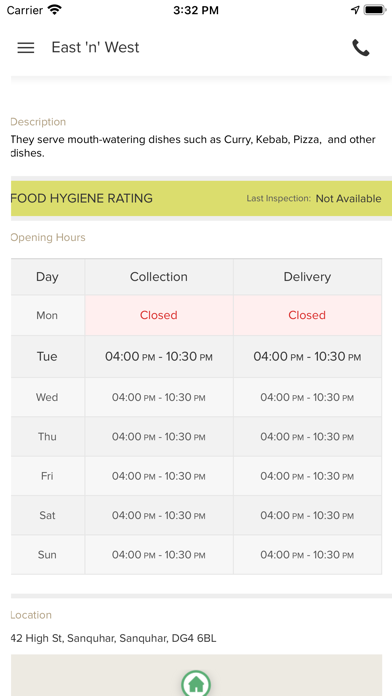Tap the status bar clock 3:32 PM
The width and height of the screenshot is (392, 696).
tap(196, 10)
